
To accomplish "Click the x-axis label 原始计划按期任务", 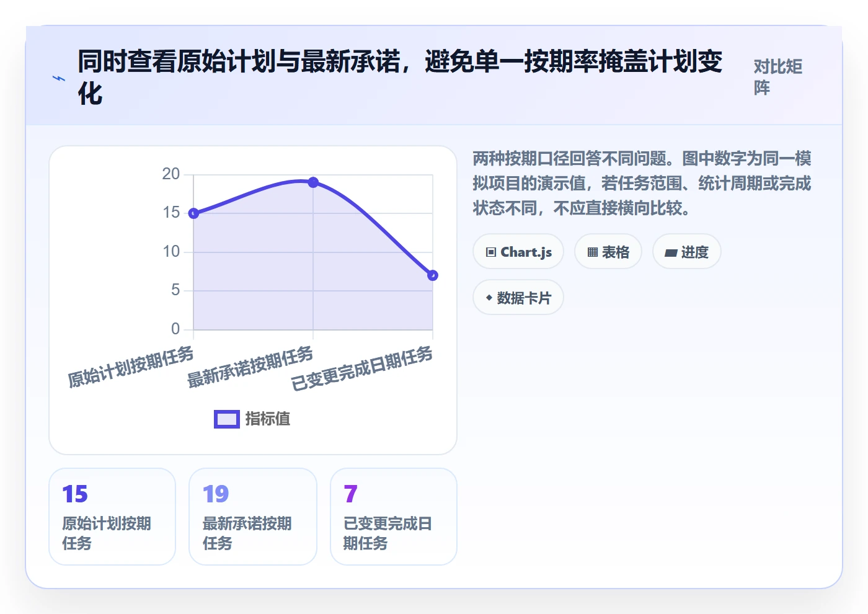I will tap(131, 367).
